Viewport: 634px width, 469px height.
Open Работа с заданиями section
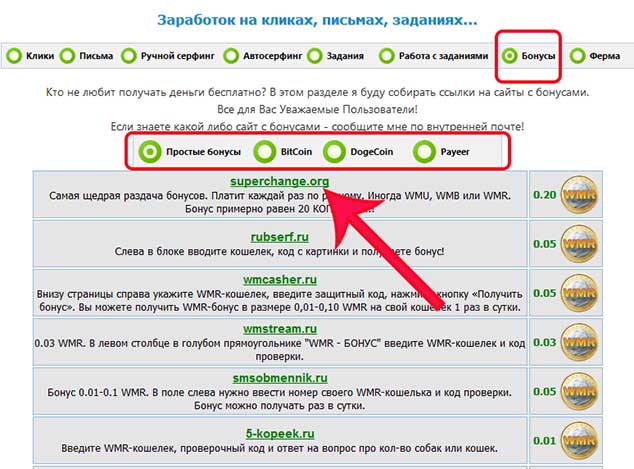pyautogui.click(x=387, y=56)
